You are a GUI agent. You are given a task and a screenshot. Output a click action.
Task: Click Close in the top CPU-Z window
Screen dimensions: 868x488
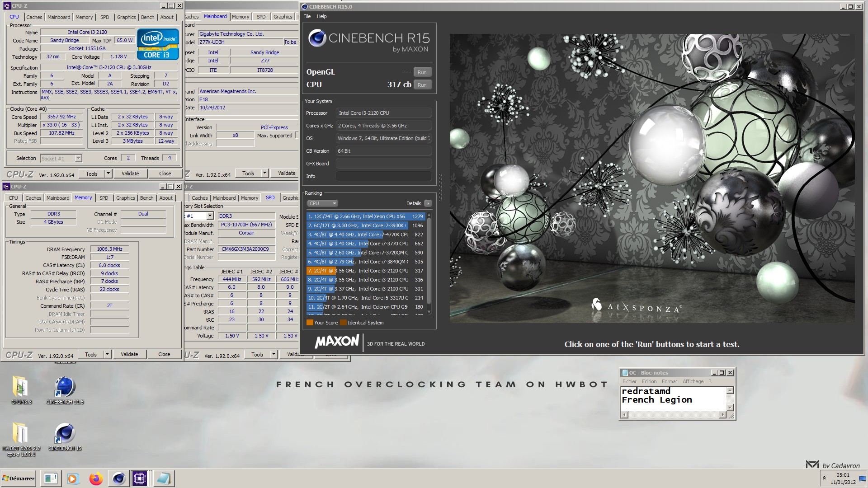[165, 174]
